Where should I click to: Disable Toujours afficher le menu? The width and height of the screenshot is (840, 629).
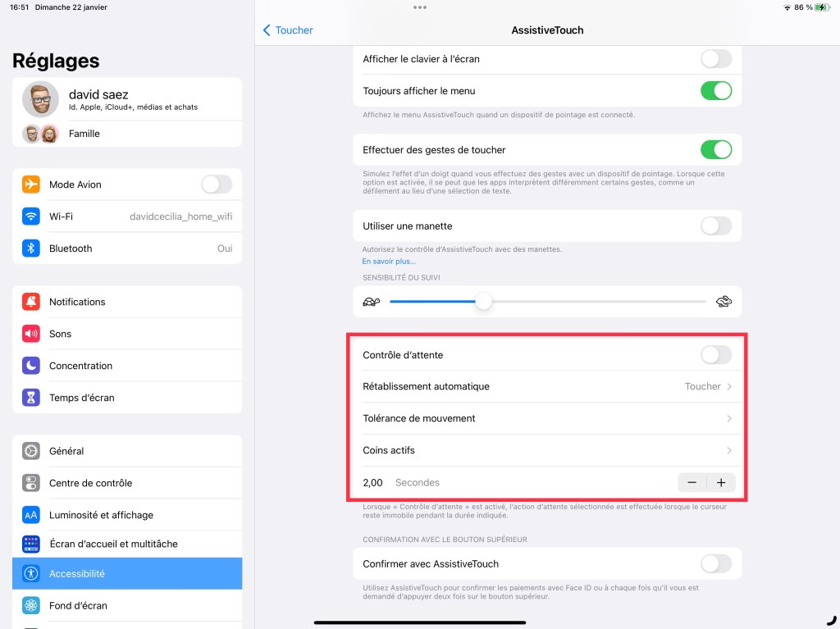pos(715,91)
